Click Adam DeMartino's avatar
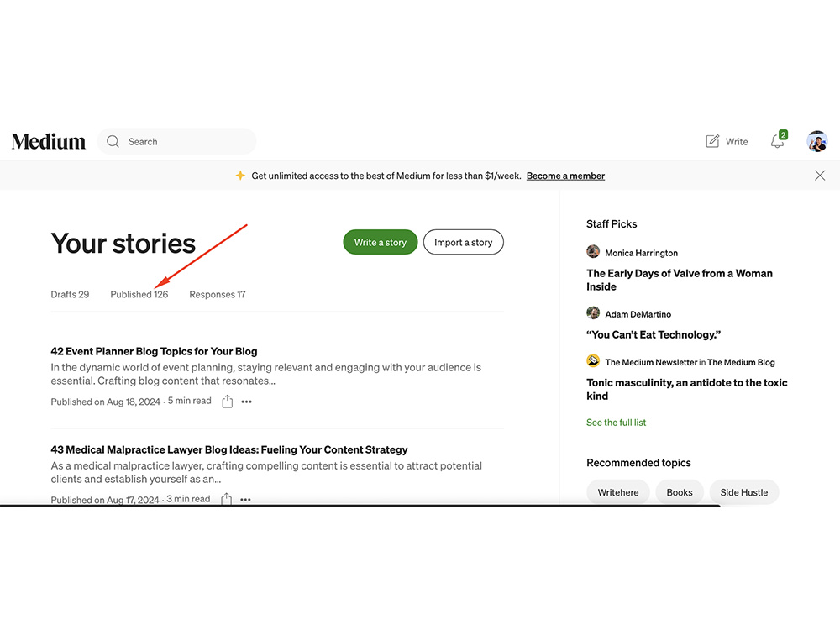The height and width of the screenshot is (630, 840). tap(593, 312)
